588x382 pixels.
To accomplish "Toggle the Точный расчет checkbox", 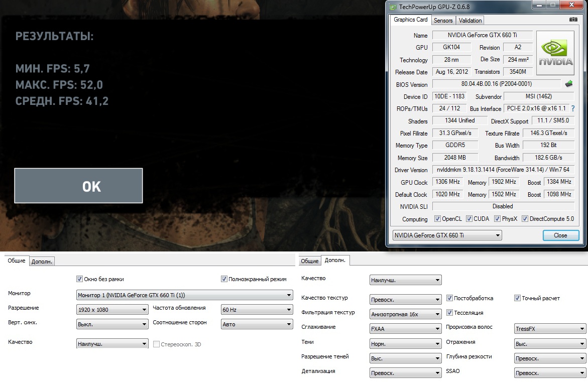I will click(x=517, y=298).
